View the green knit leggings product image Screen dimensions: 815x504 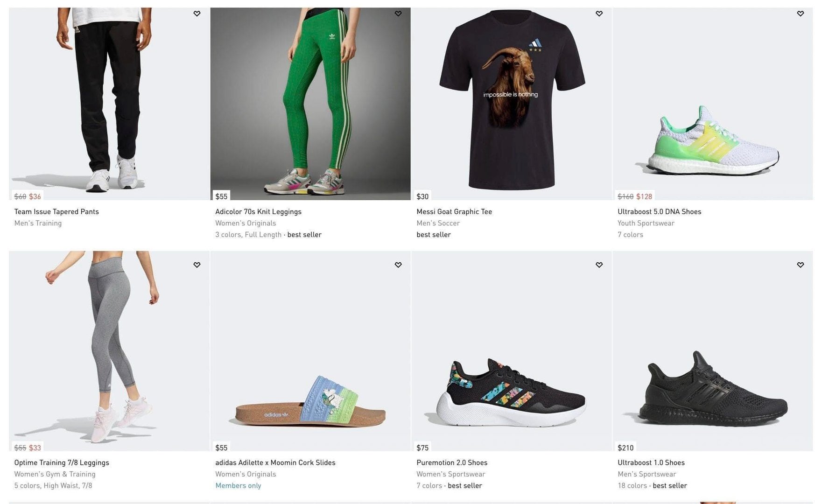point(310,103)
